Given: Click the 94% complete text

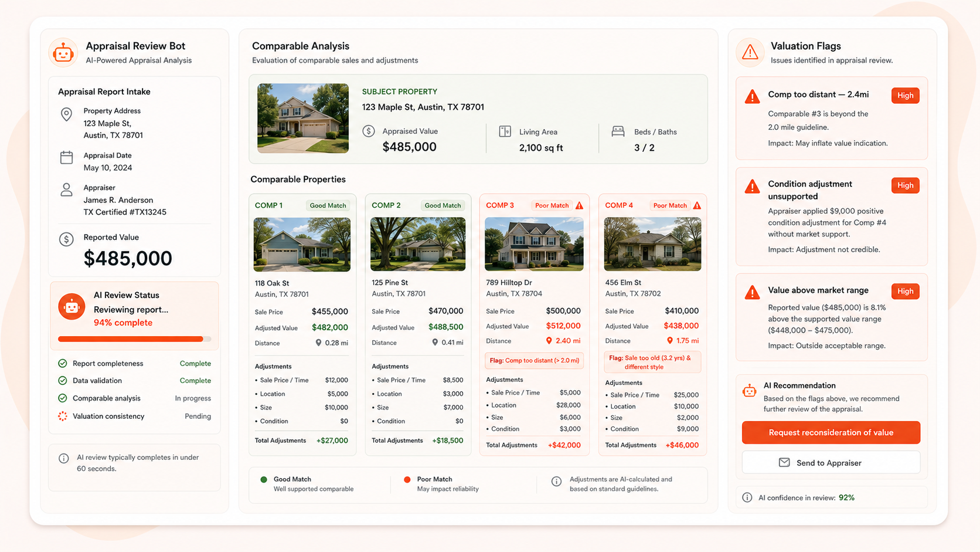Looking at the screenshot, I should click(x=123, y=323).
